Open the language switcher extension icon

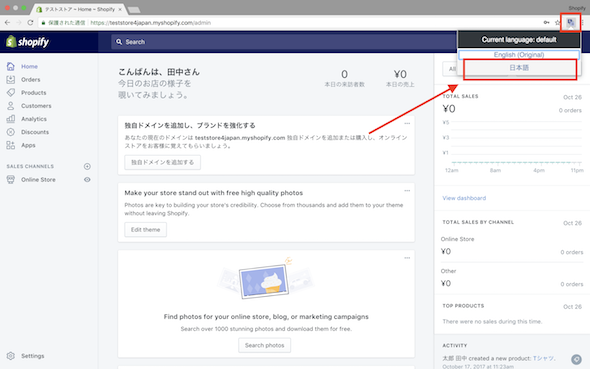(x=570, y=23)
